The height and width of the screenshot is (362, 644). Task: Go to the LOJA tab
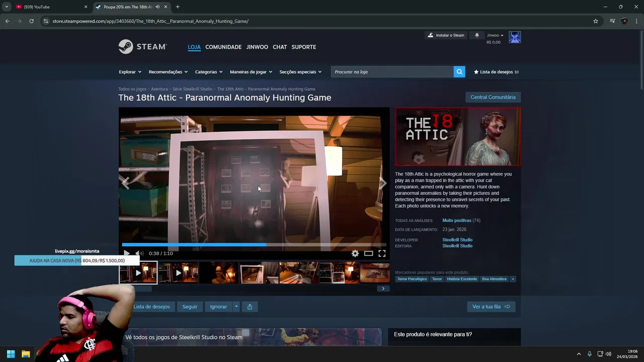pos(194,47)
